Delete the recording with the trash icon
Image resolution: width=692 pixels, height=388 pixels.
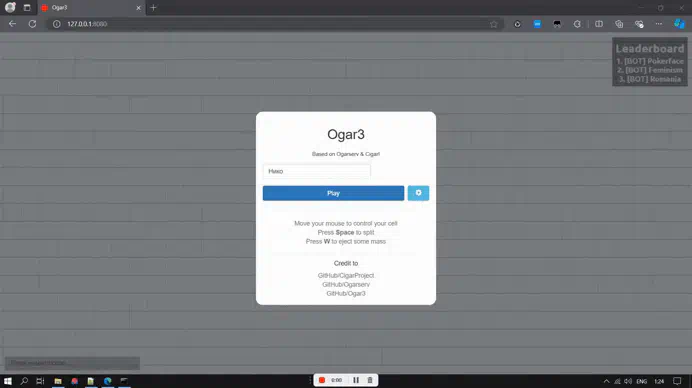[370, 380]
